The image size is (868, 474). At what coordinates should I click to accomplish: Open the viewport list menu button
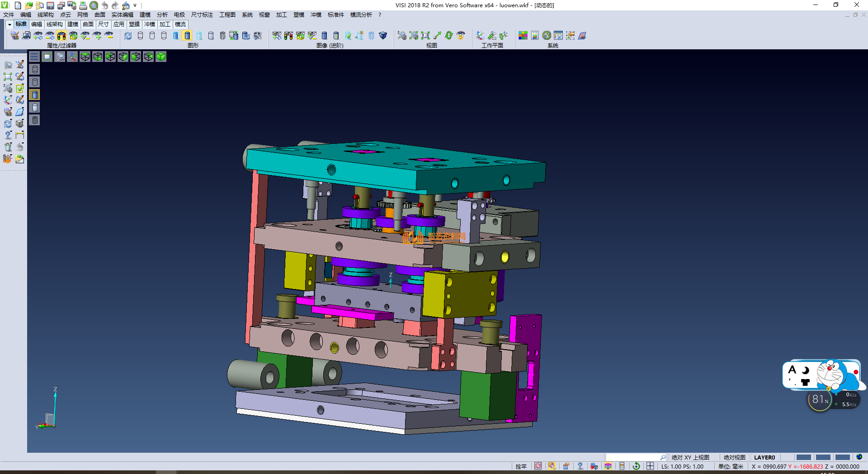[34, 57]
